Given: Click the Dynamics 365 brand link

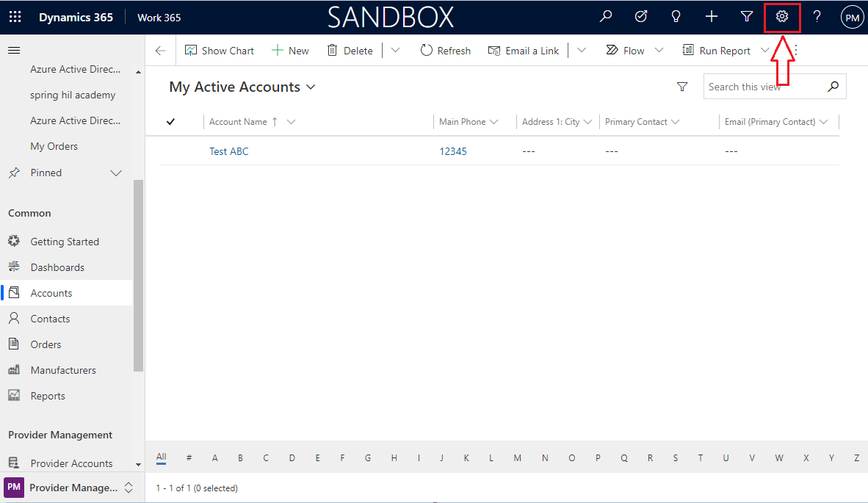Looking at the screenshot, I should 76,17.
